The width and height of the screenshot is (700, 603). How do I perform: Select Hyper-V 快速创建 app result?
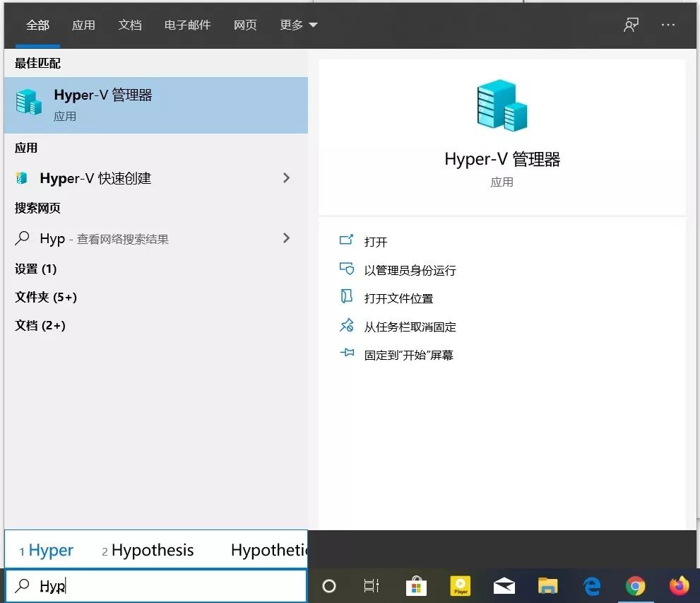coord(156,177)
